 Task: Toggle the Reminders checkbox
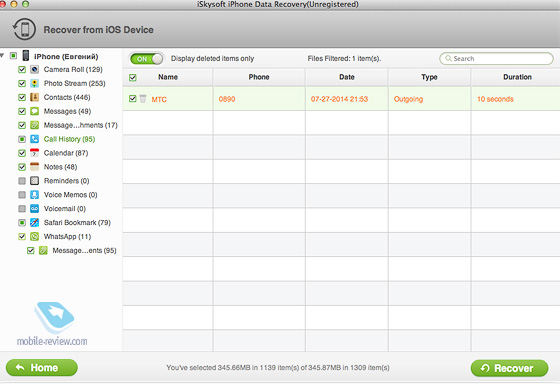[22, 181]
